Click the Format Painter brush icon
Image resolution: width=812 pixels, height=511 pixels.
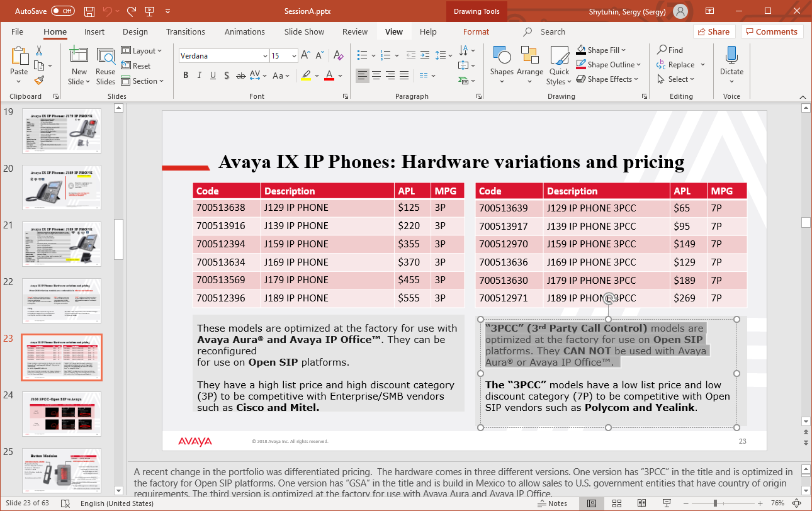39,80
